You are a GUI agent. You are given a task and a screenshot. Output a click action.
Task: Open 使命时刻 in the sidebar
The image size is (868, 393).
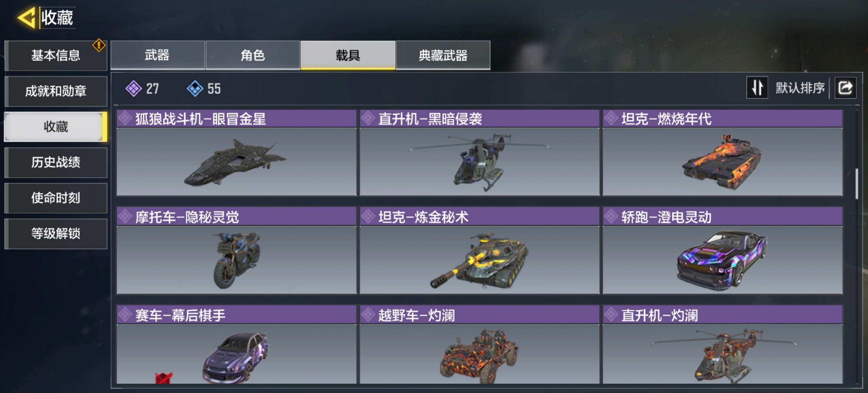pyautogui.click(x=56, y=198)
